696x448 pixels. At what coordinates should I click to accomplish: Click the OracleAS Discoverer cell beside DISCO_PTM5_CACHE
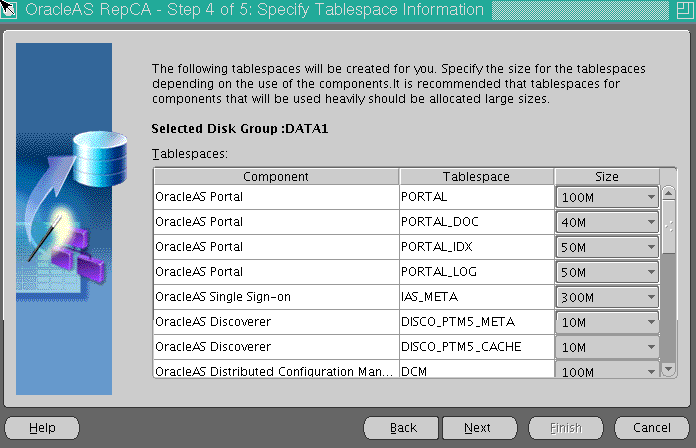click(276, 346)
